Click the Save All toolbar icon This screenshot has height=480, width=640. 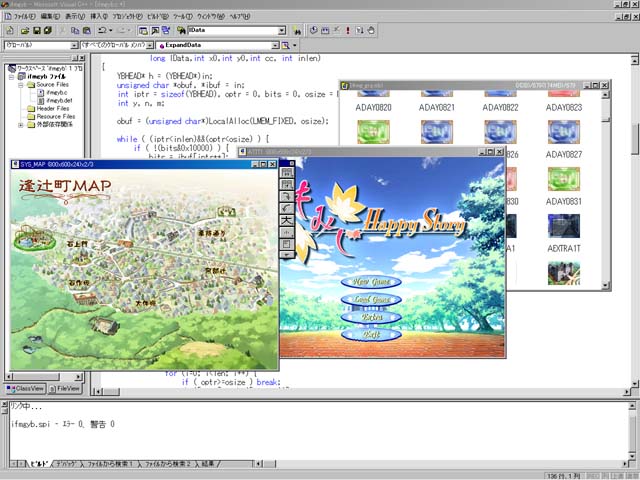tap(48, 31)
